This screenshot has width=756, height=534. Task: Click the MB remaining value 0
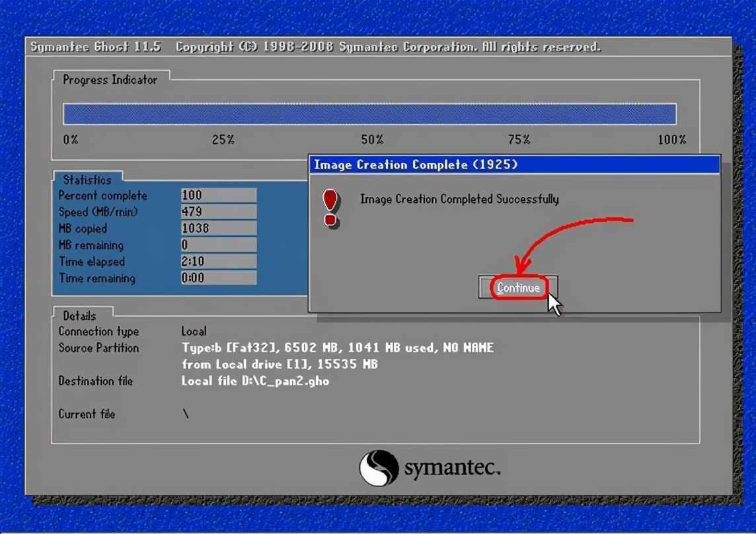coord(219,245)
